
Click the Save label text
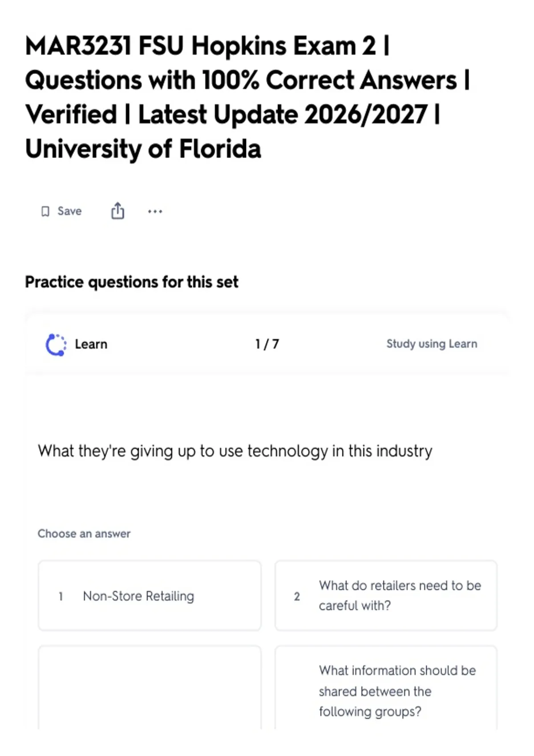(69, 211)
